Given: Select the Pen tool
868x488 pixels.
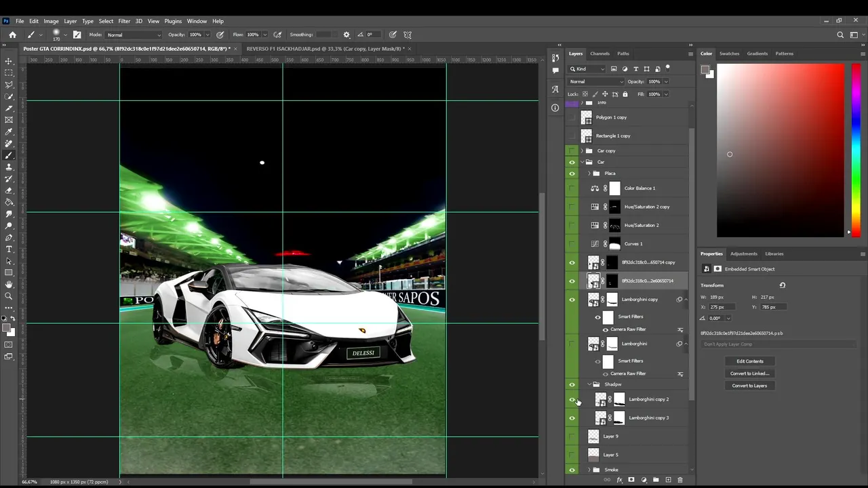Looking at the screenshot, I should (9, 237).
